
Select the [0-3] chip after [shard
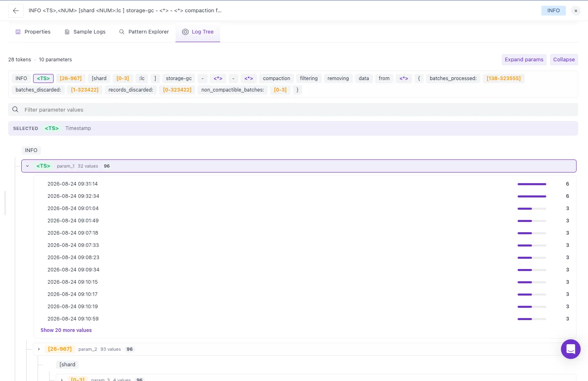(x=123, y=78)
